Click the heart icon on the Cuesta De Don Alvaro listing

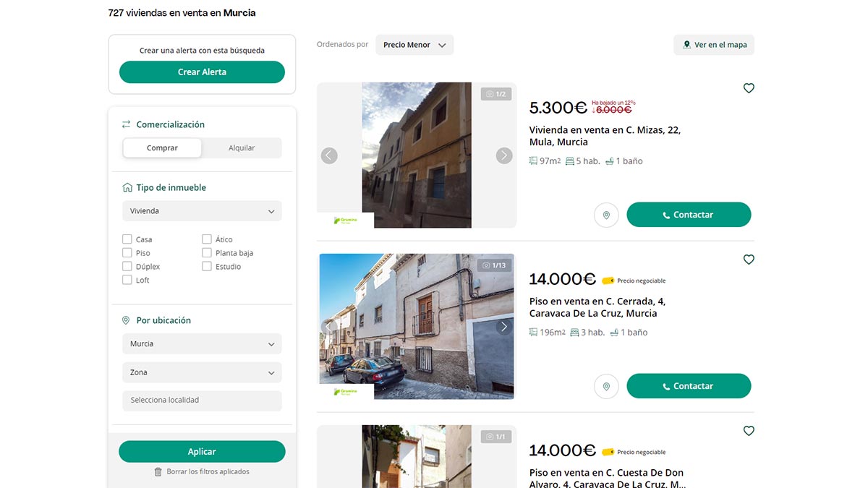click(x=748, y=430)
